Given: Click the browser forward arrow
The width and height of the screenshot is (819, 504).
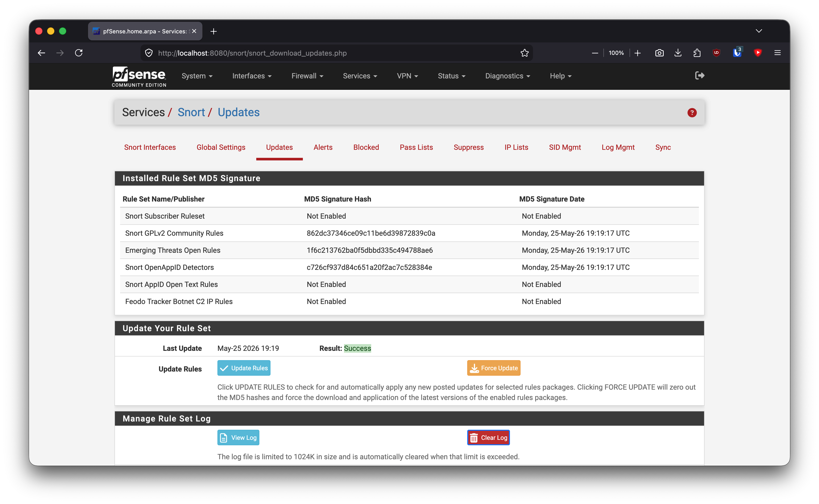Looking at the screenshot, I should tap(60, 53).
